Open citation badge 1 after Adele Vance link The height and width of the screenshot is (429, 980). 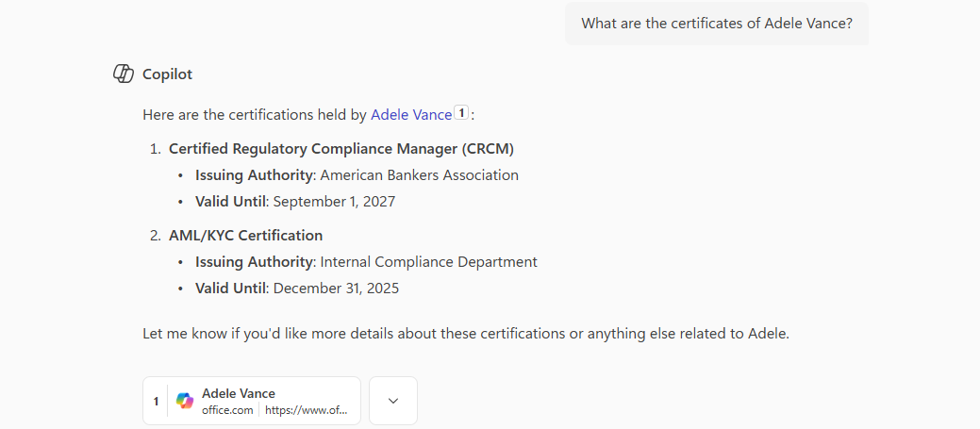[x=461, y=113]
